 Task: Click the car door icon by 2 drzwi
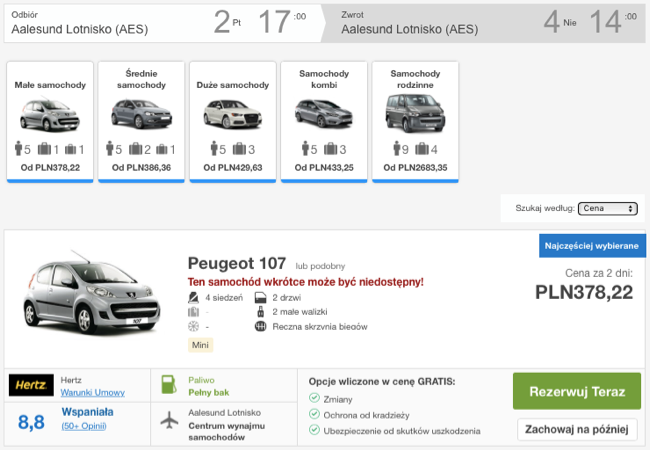[260, 297]
